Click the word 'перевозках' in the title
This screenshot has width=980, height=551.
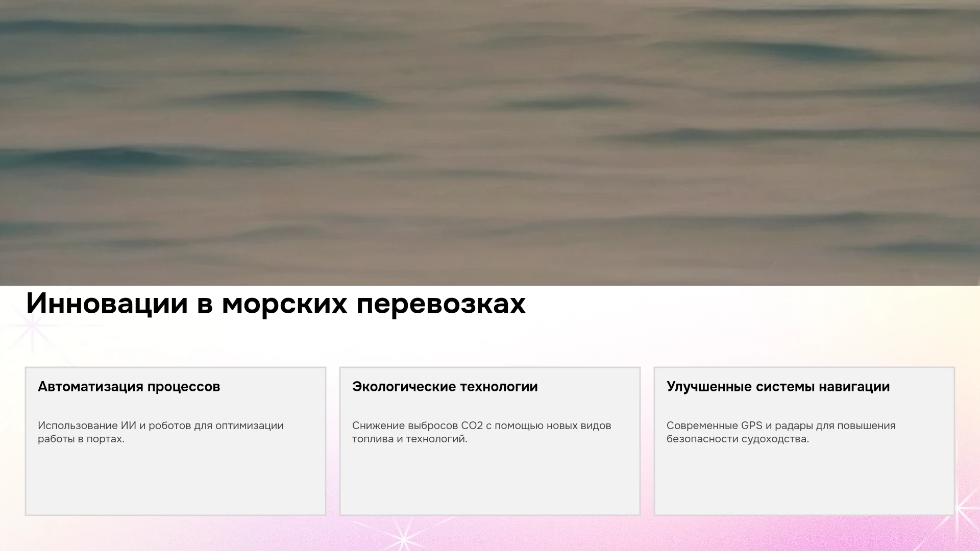[x=441, y=305]
